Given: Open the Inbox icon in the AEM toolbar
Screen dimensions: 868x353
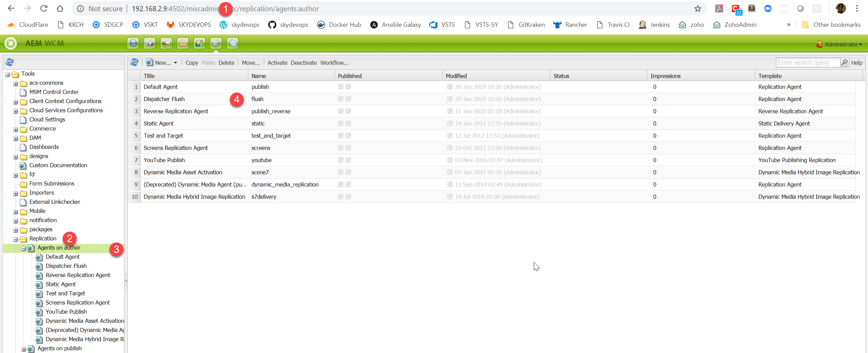Looking at the screenshot, I should (183, 43).
